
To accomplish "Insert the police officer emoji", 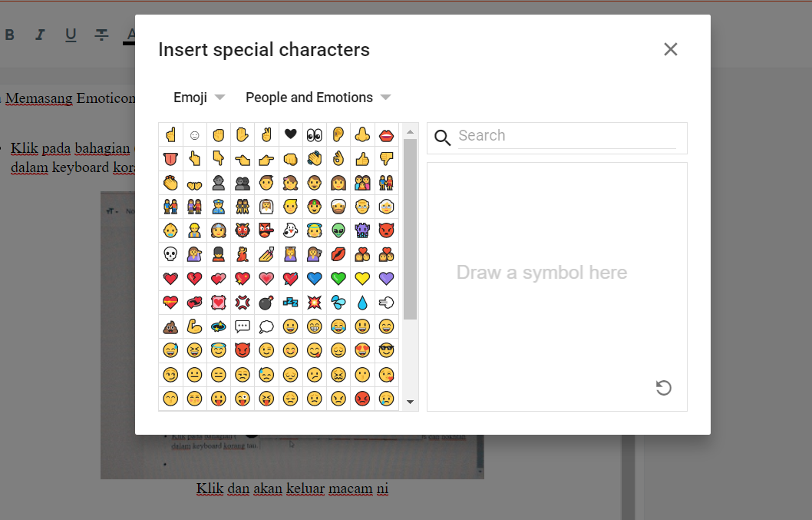I will click(219, 206).
